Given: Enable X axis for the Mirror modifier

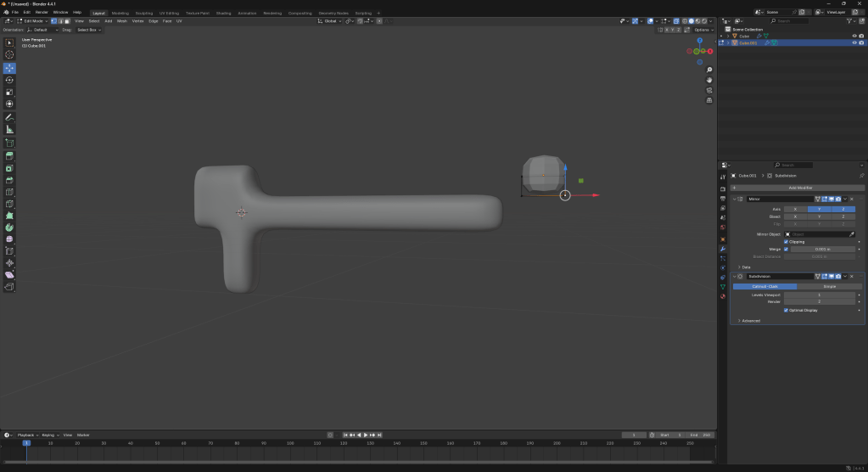Looking at the screenshot, I should point(794,209).
